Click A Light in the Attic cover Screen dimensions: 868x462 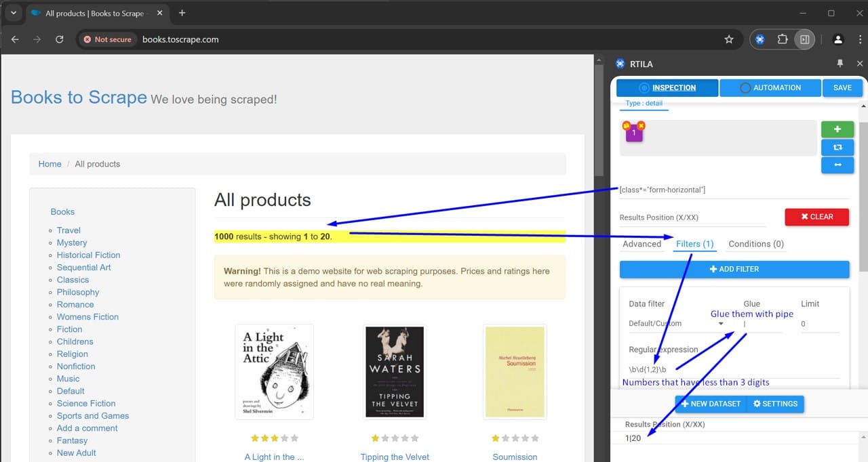pos(274,371)
